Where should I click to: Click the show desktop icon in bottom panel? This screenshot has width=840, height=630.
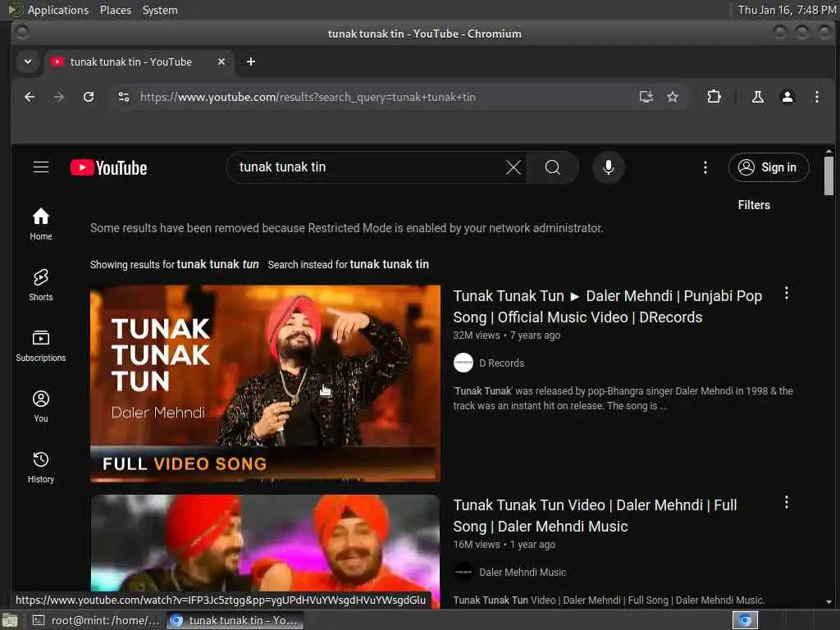tap(9, 620)
